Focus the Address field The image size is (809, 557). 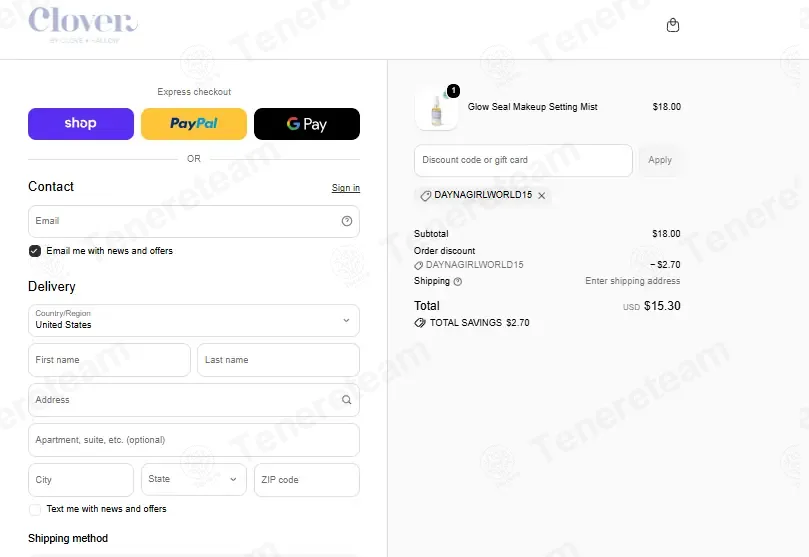coord(194,400)
